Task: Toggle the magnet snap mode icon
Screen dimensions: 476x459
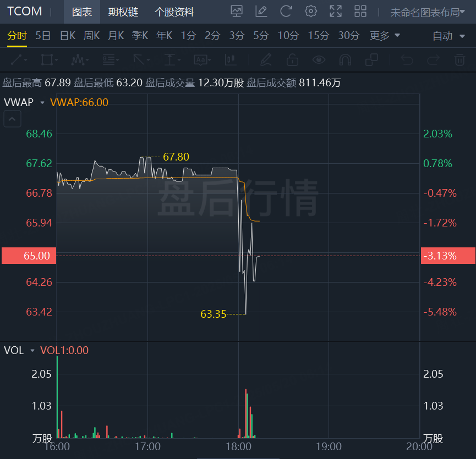Action: click(345, 60)
